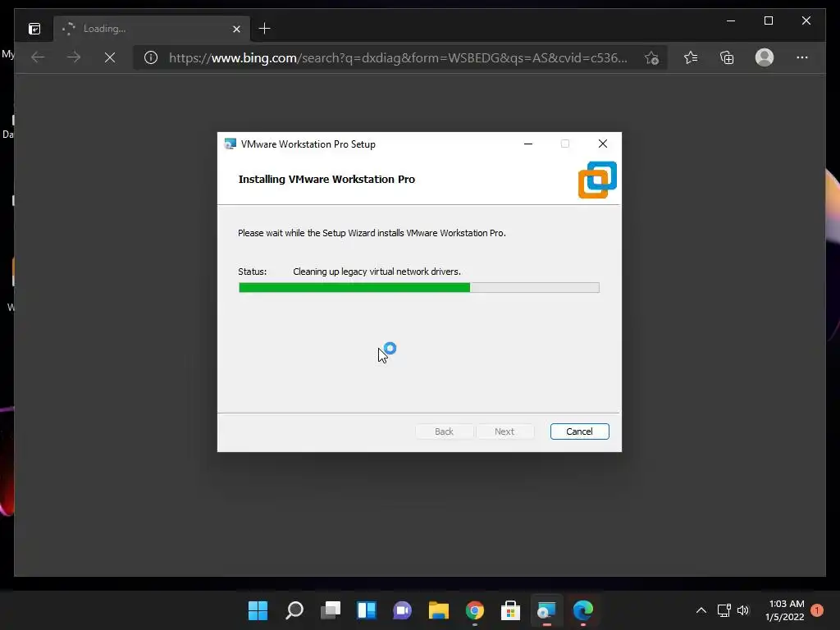Go forward in Edge browser
This screenshot has width=840, height=630.
coord(74,57)
